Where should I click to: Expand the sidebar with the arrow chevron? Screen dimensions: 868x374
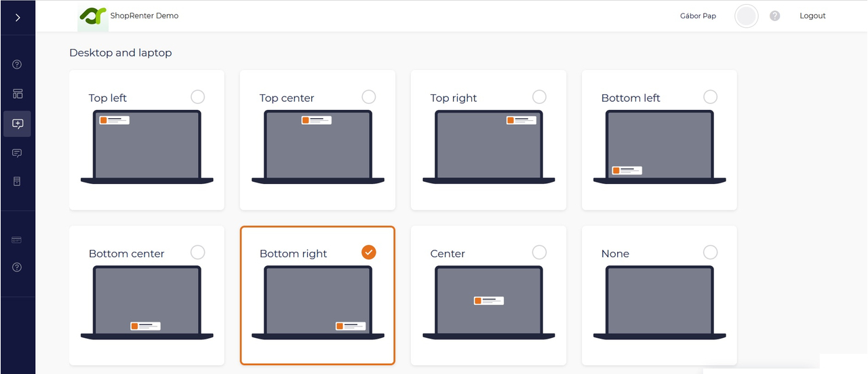point(18,18)
